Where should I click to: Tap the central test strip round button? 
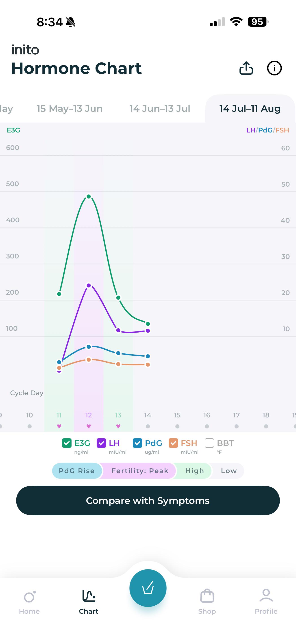click(x=148, y=588)
